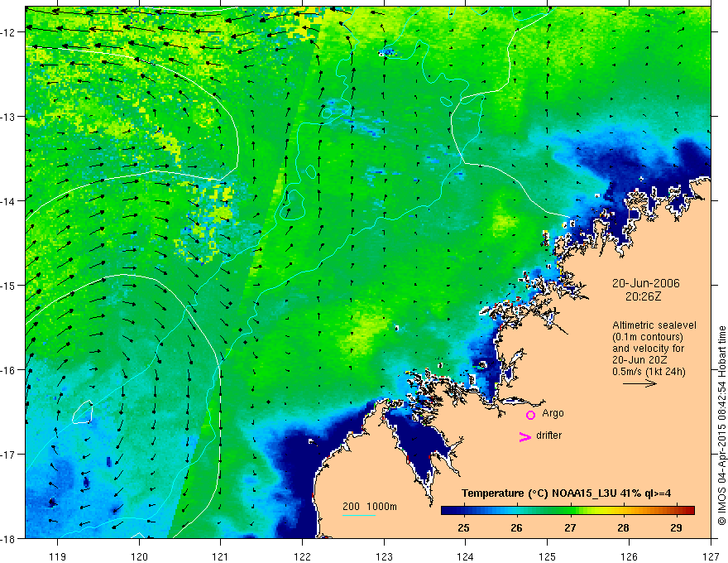Click the latitude axis label '-16'

pos(9,370)
